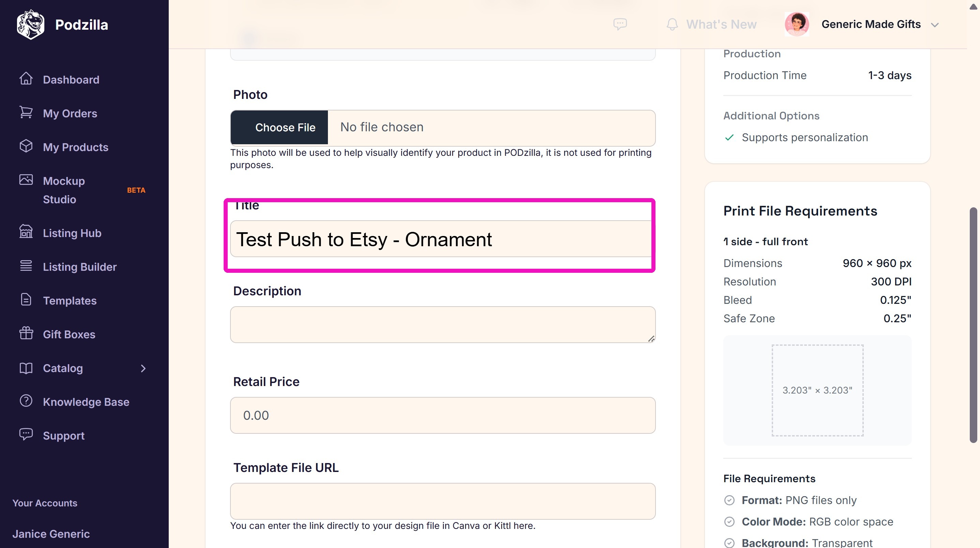Open Gift Boxes via the gift icon

[x=26, y=333]
